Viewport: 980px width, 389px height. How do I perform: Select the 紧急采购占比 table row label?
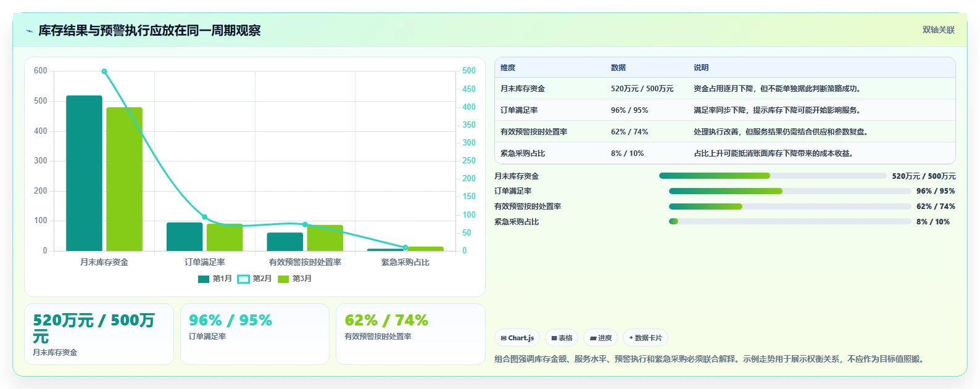coord(523,154)
